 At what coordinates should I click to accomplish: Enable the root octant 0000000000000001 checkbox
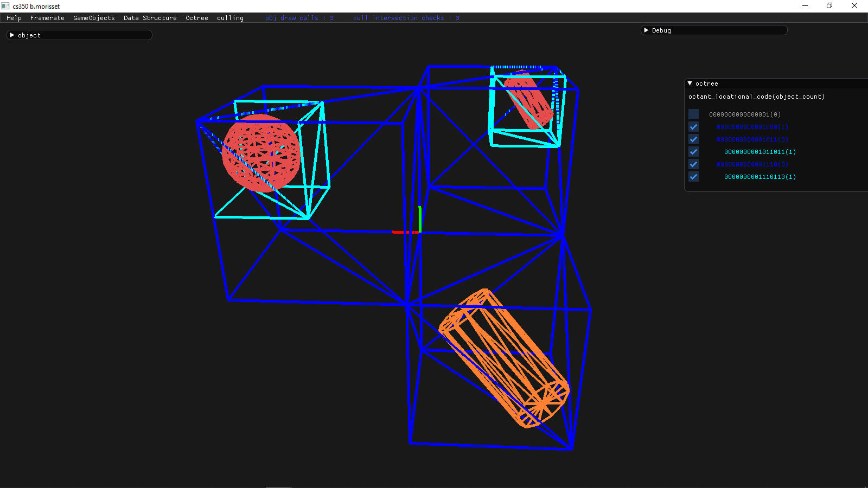(x=693, y=114)
